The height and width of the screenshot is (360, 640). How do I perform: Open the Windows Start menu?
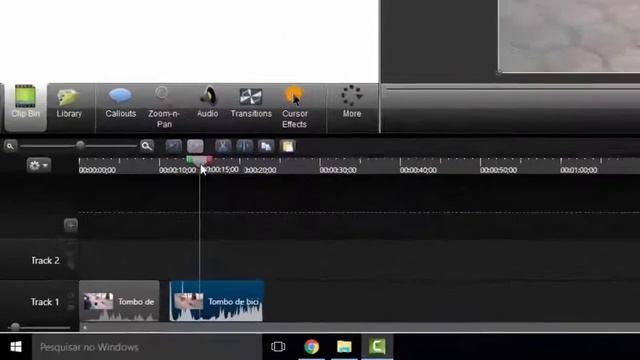coord(16,347)
